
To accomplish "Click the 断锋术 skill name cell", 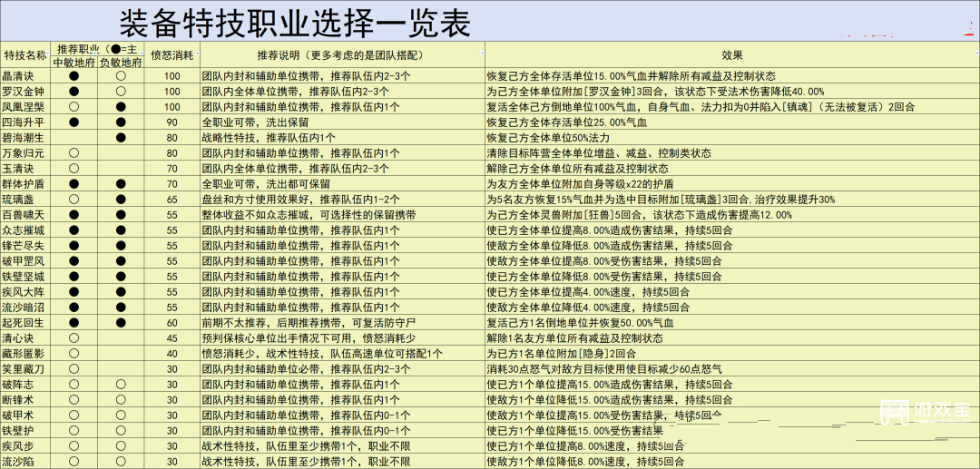I will 25,400.
